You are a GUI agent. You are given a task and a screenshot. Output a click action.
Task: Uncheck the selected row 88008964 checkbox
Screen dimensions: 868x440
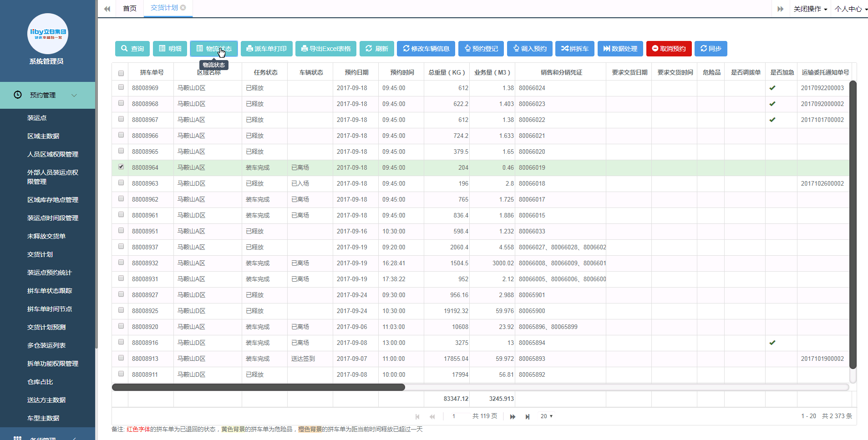[x=121, y=167]
